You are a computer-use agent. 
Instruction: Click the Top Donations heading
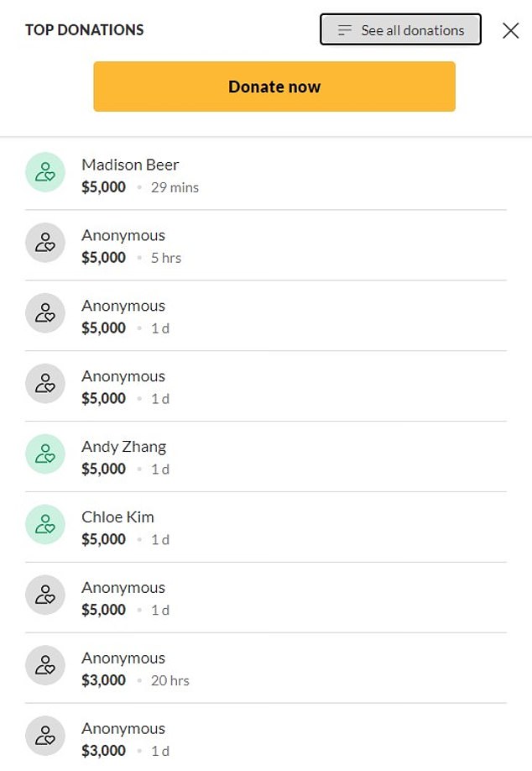pyautogui.click(x=85, y=30)
